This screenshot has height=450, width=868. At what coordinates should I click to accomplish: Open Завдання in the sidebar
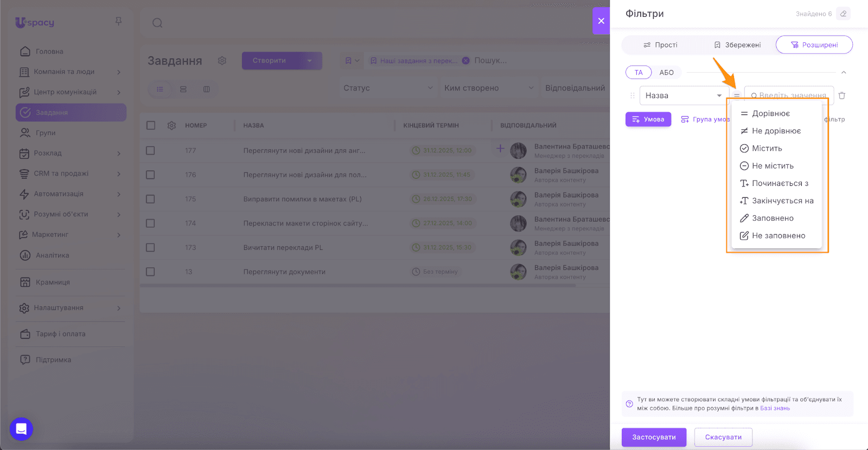tap(71, 112)
